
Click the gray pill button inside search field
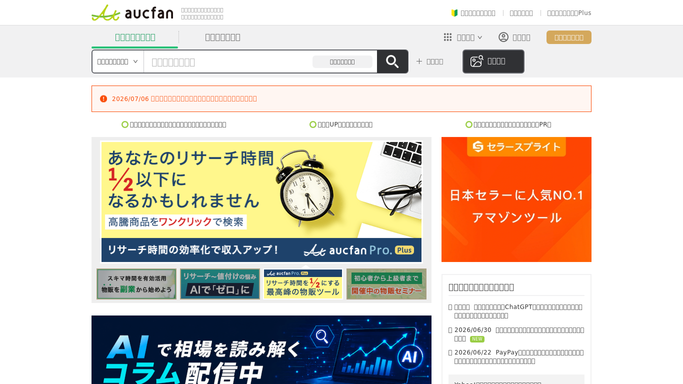point(342,62)
